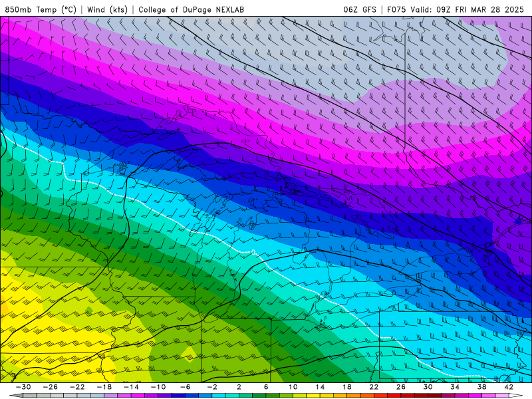Click the -18 value on the temperature scale
532x399 pixels.
104,387
